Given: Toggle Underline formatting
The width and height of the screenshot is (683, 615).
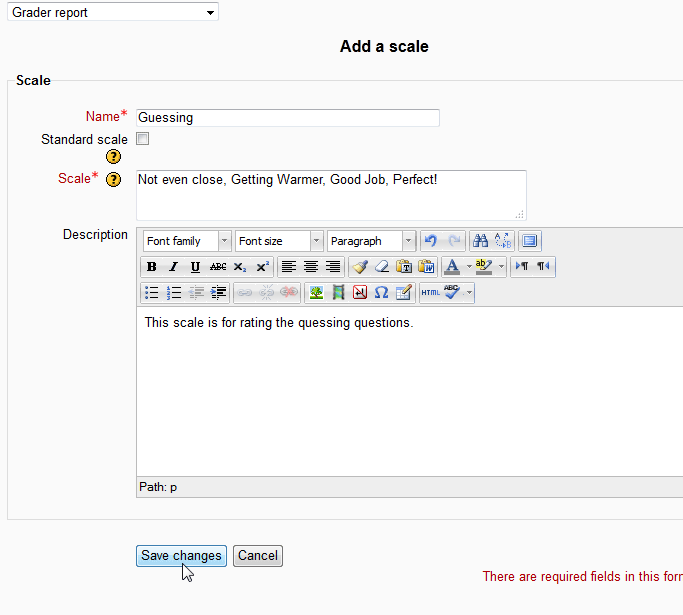Looking at the screenshot, I should (x=195, y=267).
